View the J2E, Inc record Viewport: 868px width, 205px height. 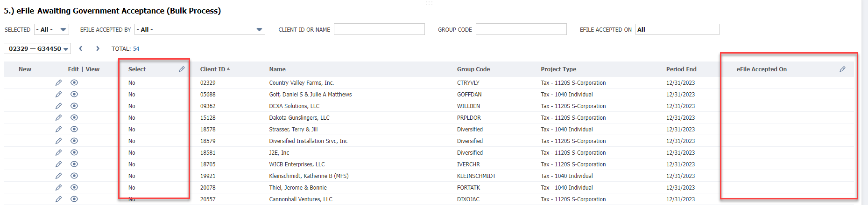click(74, 152)
